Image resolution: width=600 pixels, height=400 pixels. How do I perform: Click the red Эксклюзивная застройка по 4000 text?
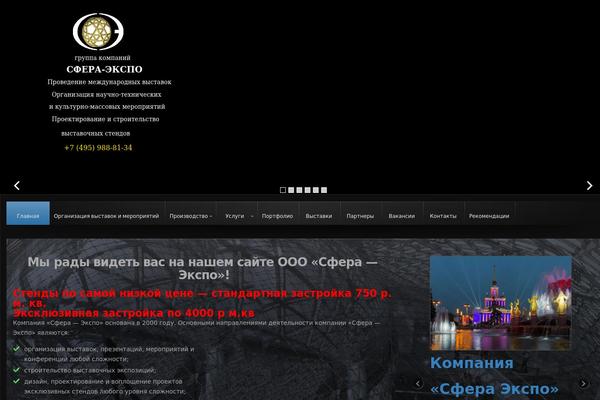[x=134, y=313]
